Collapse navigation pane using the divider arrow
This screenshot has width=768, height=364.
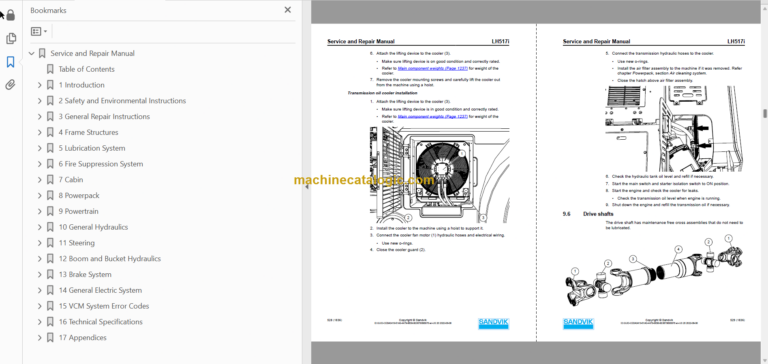(x=307, y=187)
